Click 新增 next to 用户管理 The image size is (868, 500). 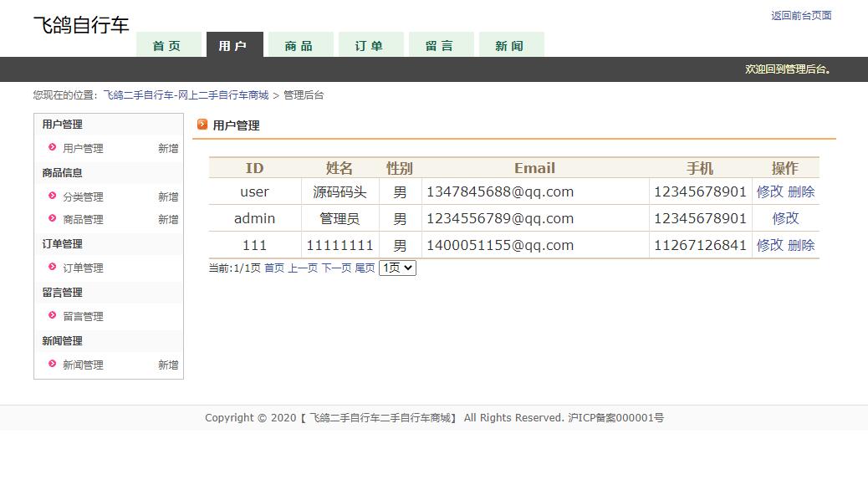click(x=168, y=148)
